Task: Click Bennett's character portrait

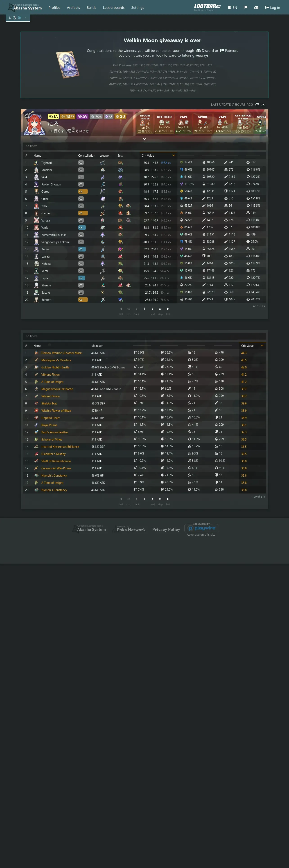Action: pyautogui.click(x=36, y=299)
